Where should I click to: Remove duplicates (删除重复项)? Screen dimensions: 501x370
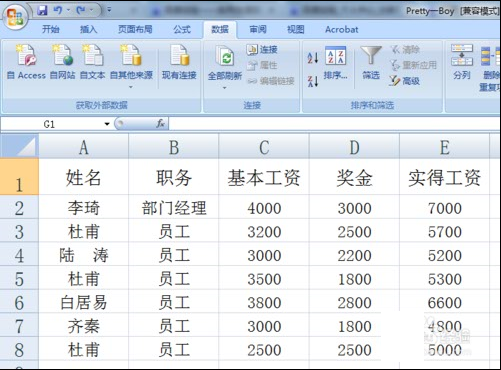491,68
